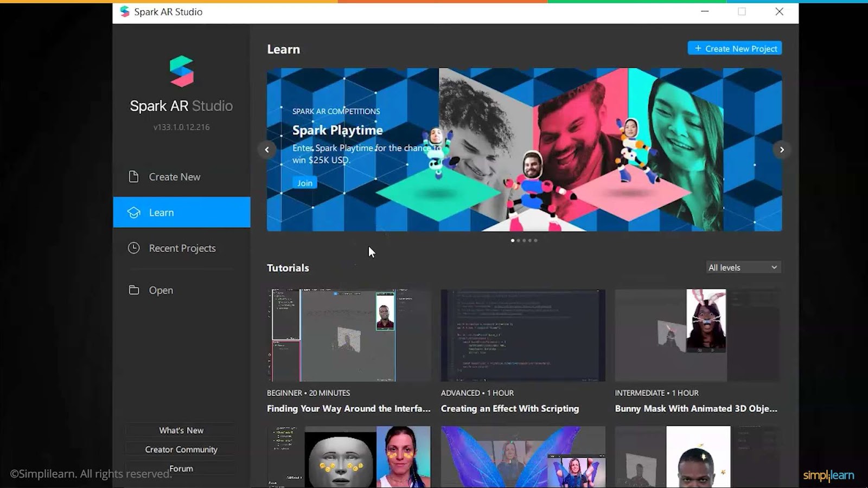The image size is (868, 488).
Task: Click the Spark AR title bar icon
Action: click(x=124, y=11)
